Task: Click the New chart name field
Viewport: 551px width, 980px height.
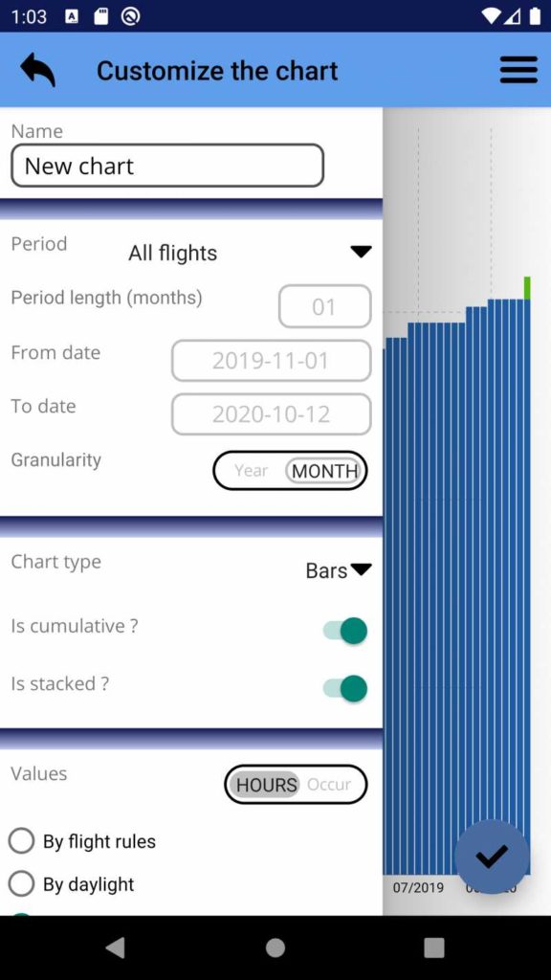Action: coord(167,166)
